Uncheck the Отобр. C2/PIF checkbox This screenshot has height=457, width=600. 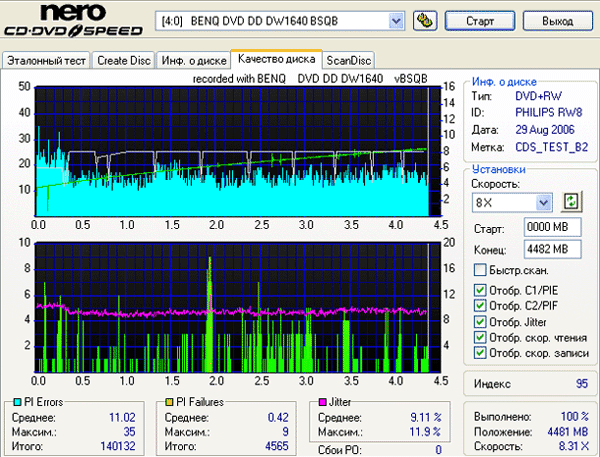coord(480,306)
